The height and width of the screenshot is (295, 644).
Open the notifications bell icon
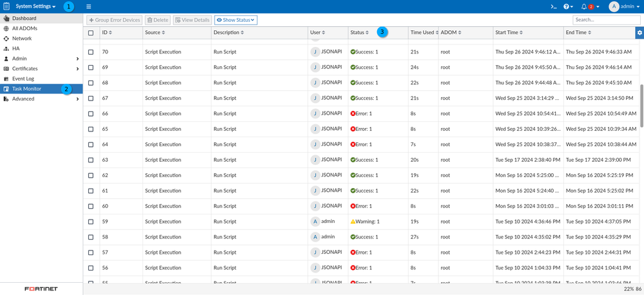coord(585,6)
